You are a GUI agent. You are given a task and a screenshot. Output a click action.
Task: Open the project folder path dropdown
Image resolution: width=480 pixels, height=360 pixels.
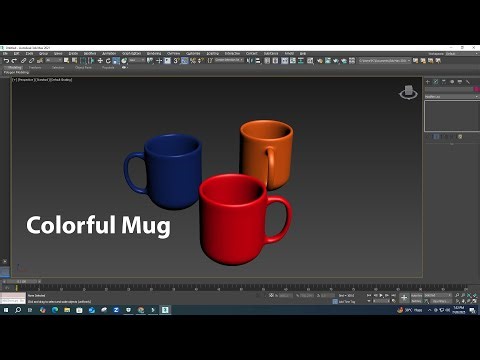tap(384, 61)
